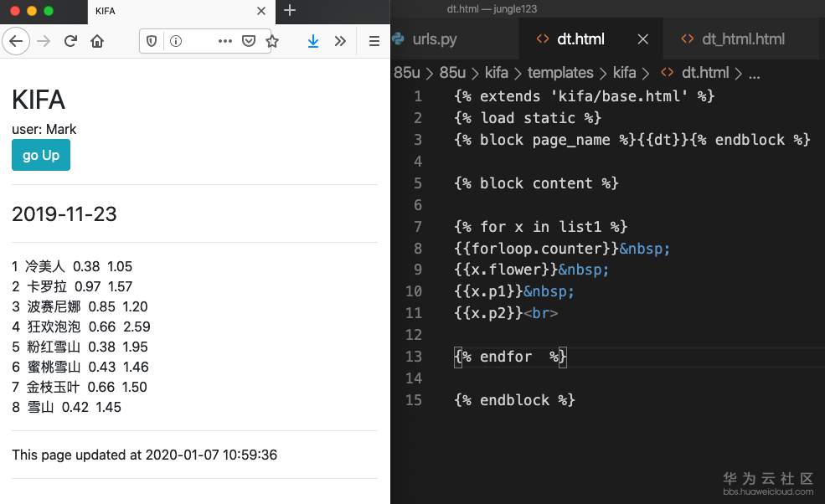Click 'user: Mark' text
Screen dimensions: 825x504
(x=44, y=130)
